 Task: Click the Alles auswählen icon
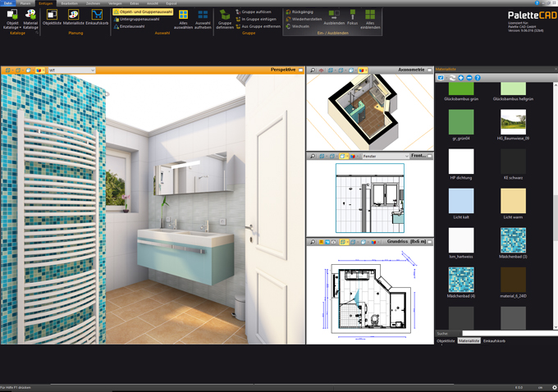pos(183,16)
